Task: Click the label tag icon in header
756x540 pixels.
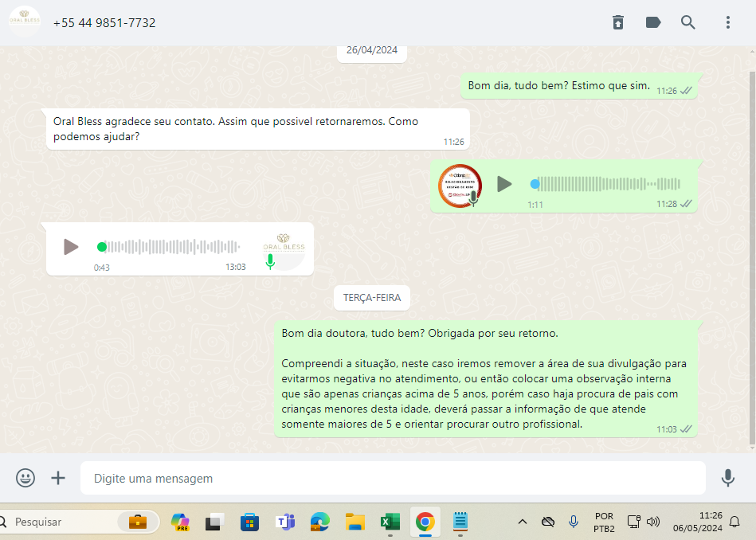Action: click(653, 22)
